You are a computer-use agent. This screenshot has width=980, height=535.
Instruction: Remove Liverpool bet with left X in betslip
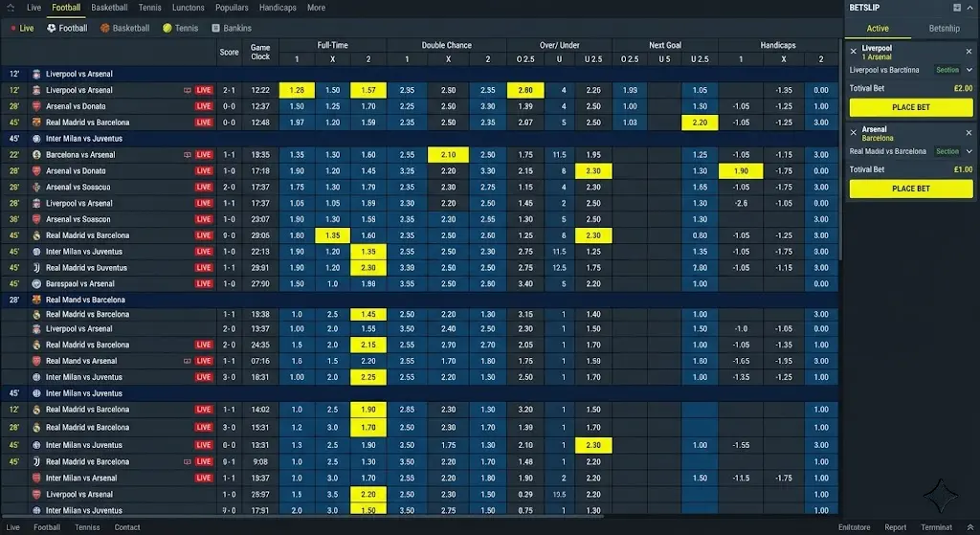(853, 52)
